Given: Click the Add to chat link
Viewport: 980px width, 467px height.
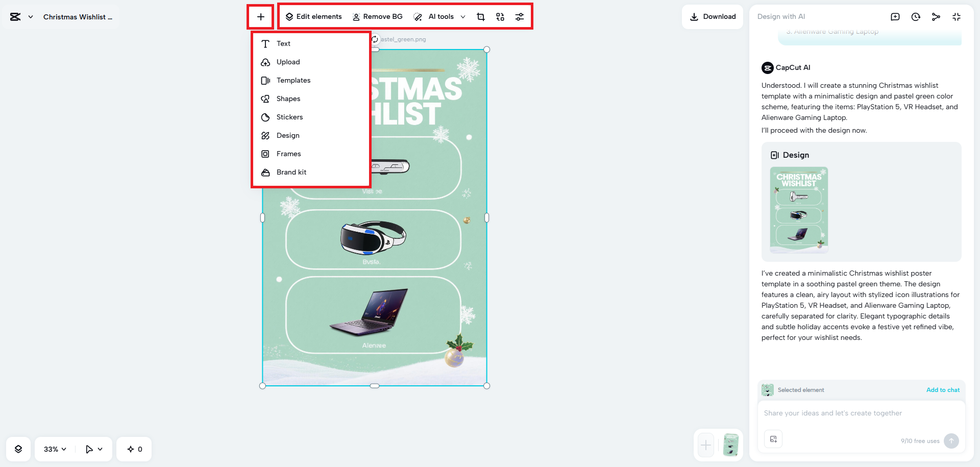Looking at the screenshot, I should (943, 389).
